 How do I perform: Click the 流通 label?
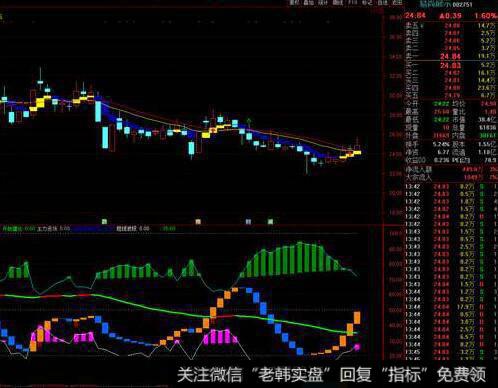coord(459,152)
